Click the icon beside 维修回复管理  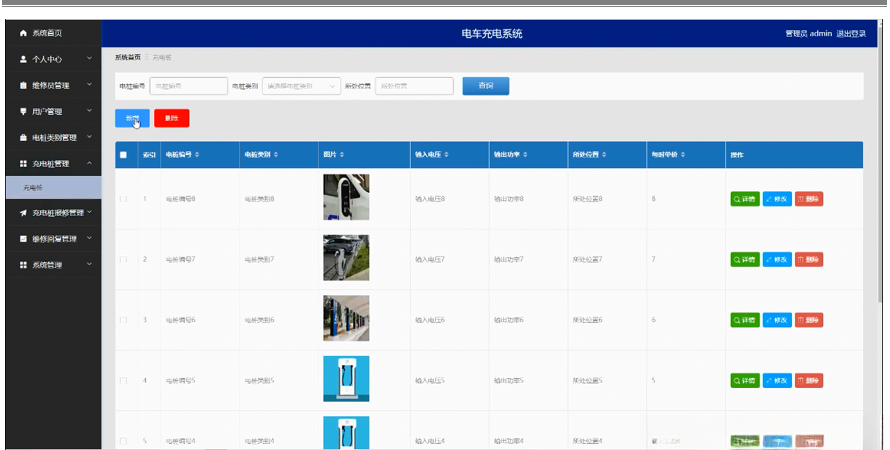point(23,239)
